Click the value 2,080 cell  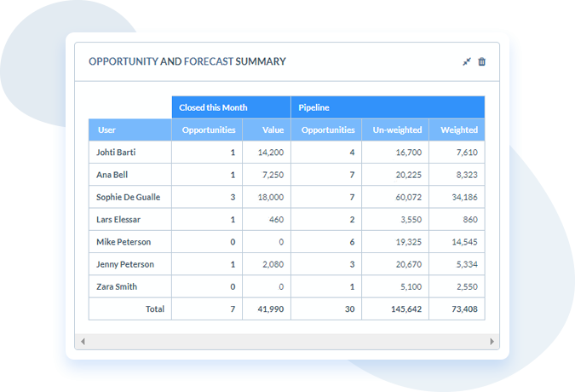[x=267, y=264]
